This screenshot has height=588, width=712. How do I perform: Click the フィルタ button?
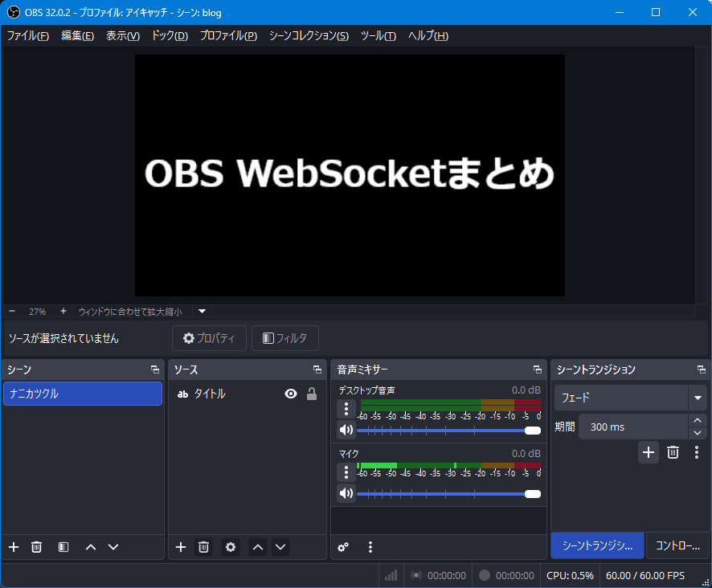[285, 338]
